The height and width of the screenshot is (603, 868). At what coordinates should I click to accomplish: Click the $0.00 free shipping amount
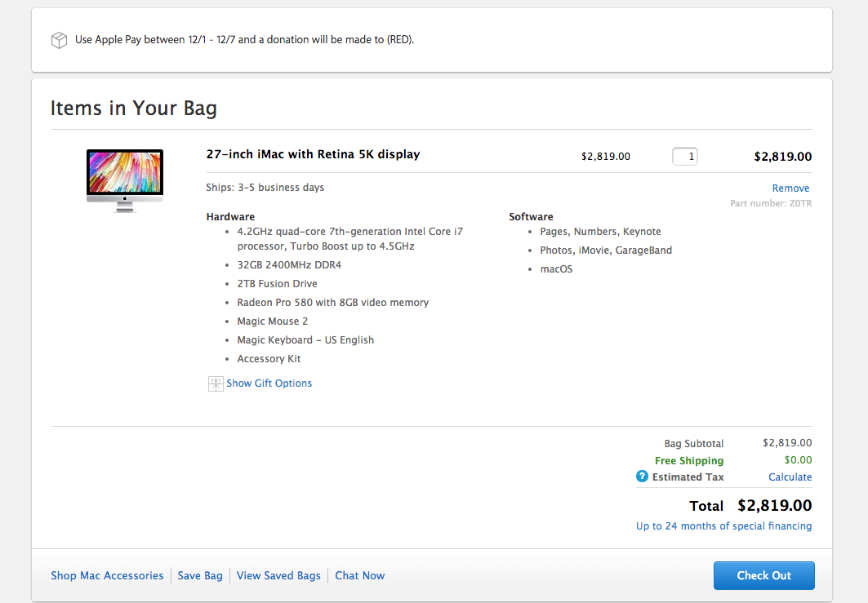(x=799, y=460)
